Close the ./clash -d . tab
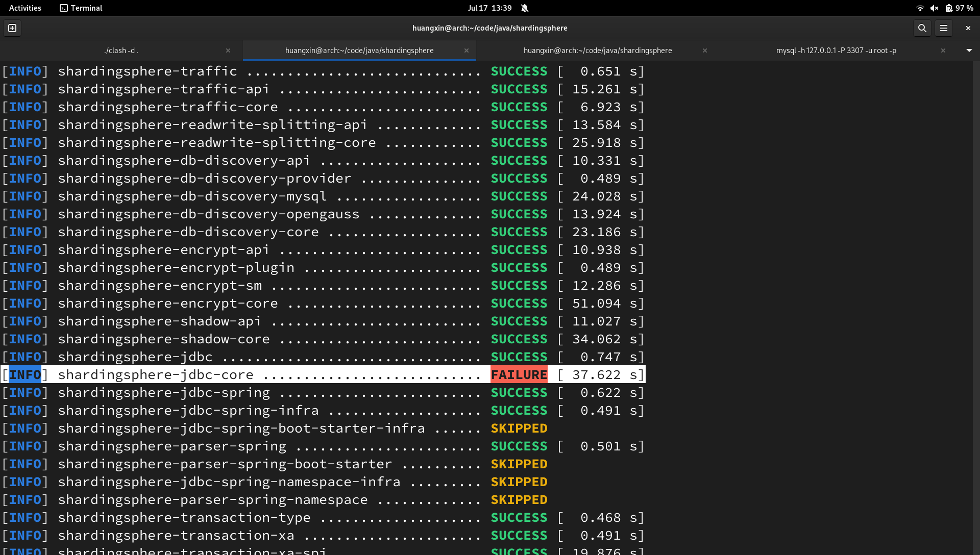 (228, 51)
